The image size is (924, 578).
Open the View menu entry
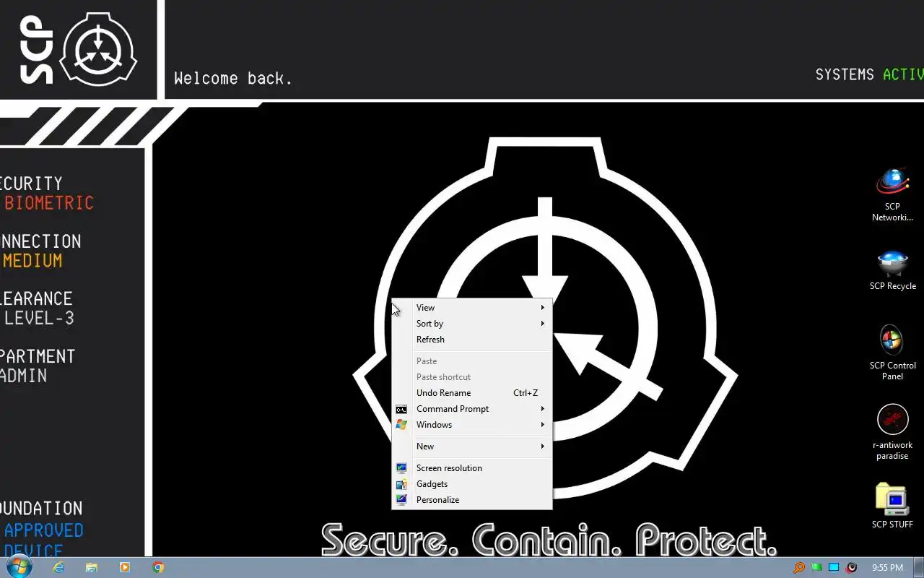(x=472, y=308)
